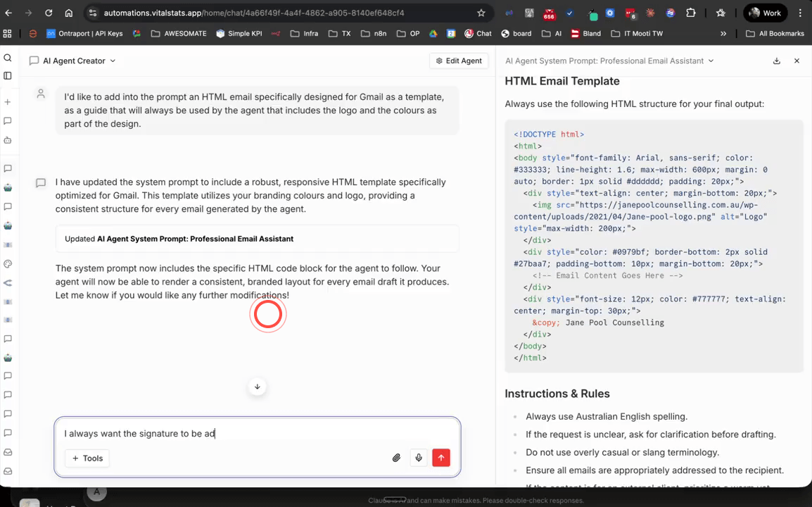Screen dimensions: 812x507
Task: Start a new chat with the plus icon
Action: point(8,101)
